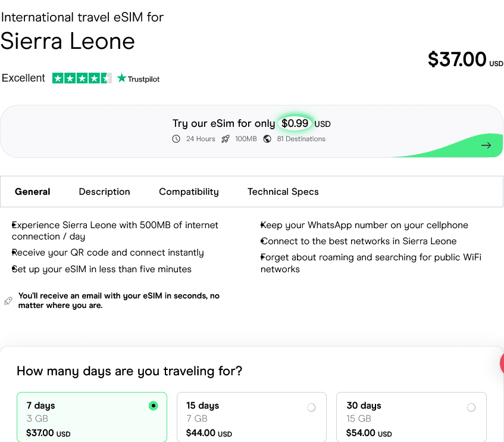The image size is (504, 442).
Task: Click the Try our eSim banner text
Action: [224, 123]
